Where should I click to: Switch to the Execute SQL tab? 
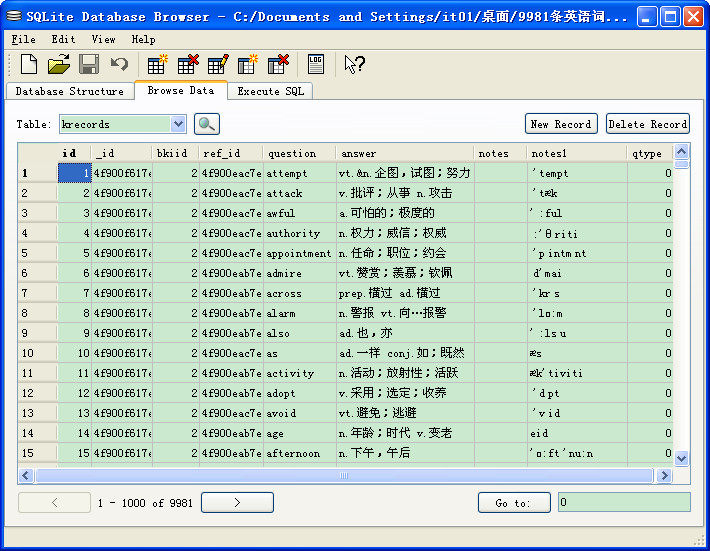(x=270, y=91)
